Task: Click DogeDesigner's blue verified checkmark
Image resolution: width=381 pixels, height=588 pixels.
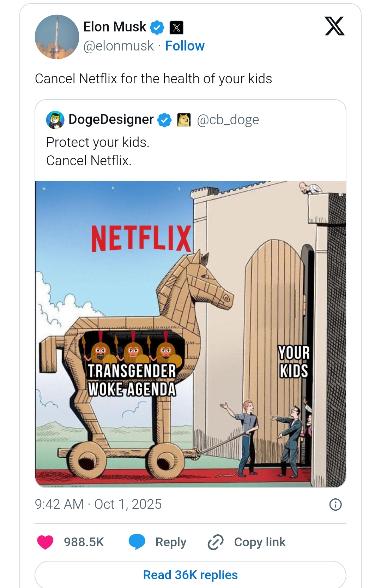Action: tap(164, 120)
